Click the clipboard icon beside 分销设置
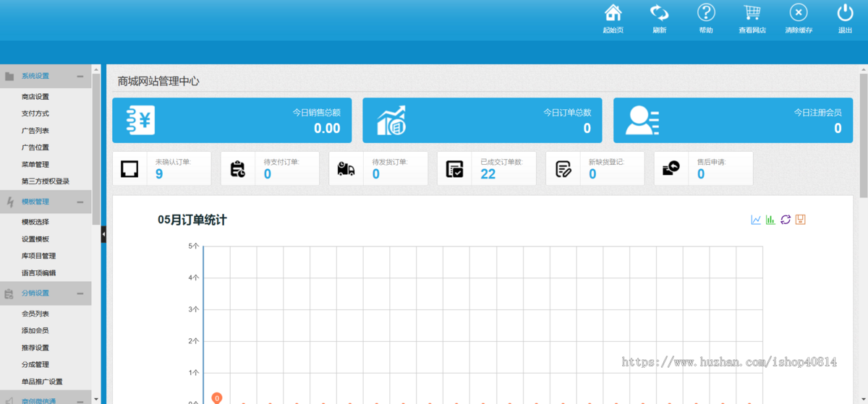The height and width of the screenshot is (404, 868). click(x=9, y=293)
